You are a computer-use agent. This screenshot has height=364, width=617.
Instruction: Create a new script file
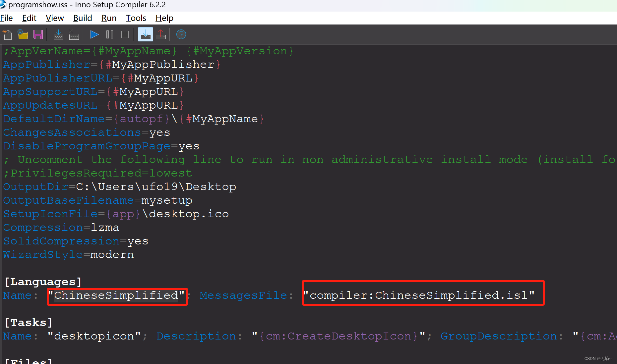(x=7, y=34)
